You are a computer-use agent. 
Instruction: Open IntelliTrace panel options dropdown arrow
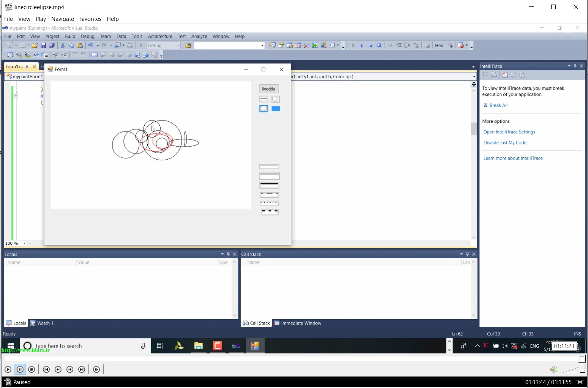pos(569,66)
